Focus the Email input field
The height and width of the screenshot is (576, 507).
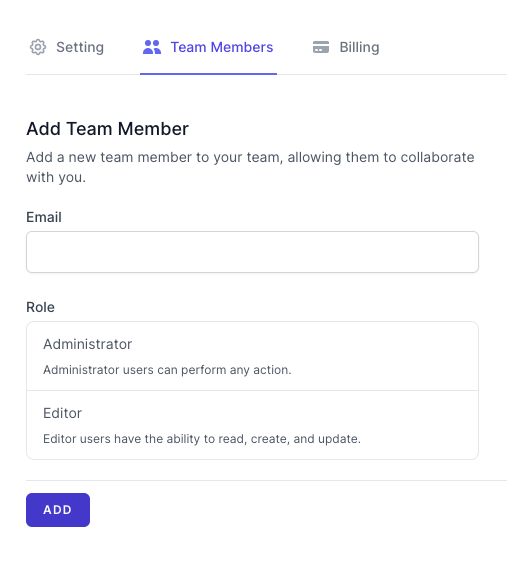252,252
